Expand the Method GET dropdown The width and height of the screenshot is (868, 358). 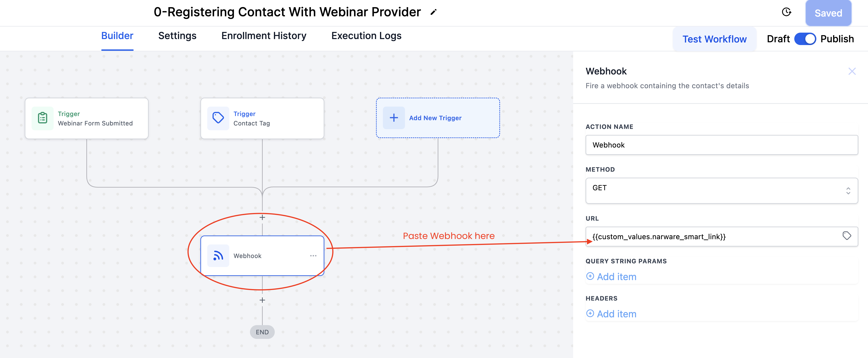pyautogui.click(x=721, y=190)
